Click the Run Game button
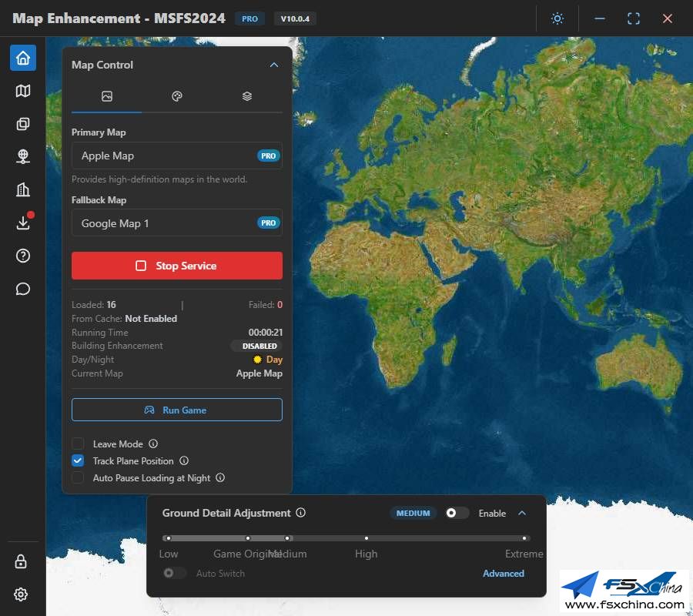 (x=177, y=410)
